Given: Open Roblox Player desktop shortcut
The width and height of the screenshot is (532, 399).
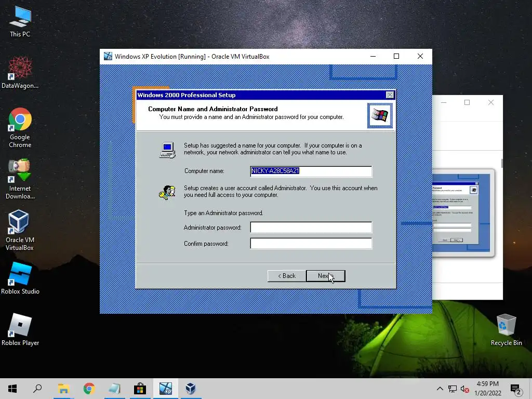Looking at the screenshot, I should (20, 329).
